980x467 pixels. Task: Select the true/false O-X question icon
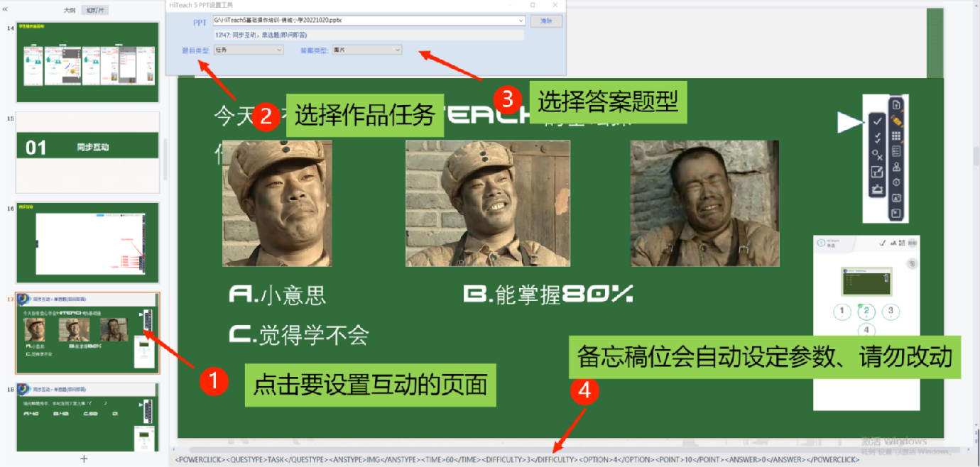click(x=877, y=155)
